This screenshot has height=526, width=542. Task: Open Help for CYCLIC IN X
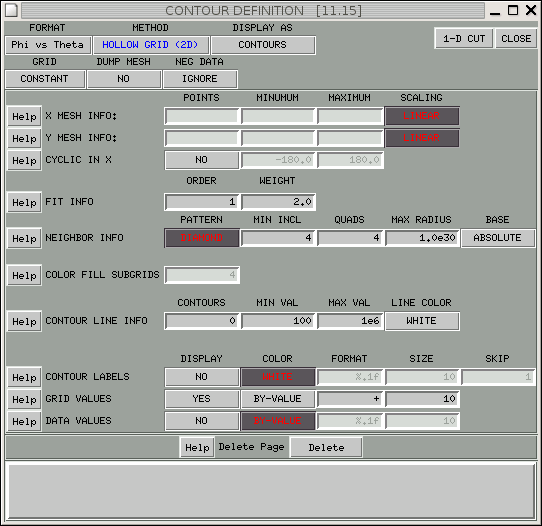pos(24,160)
